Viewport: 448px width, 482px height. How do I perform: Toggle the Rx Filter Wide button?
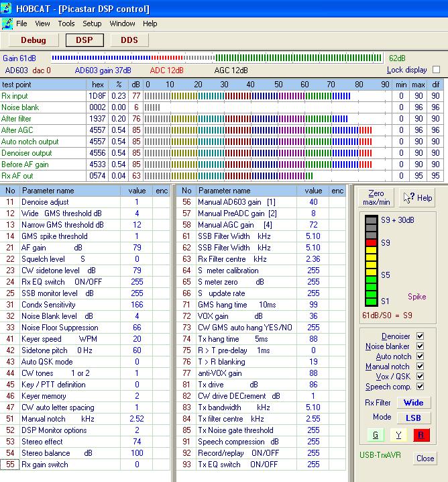point(413,403)
